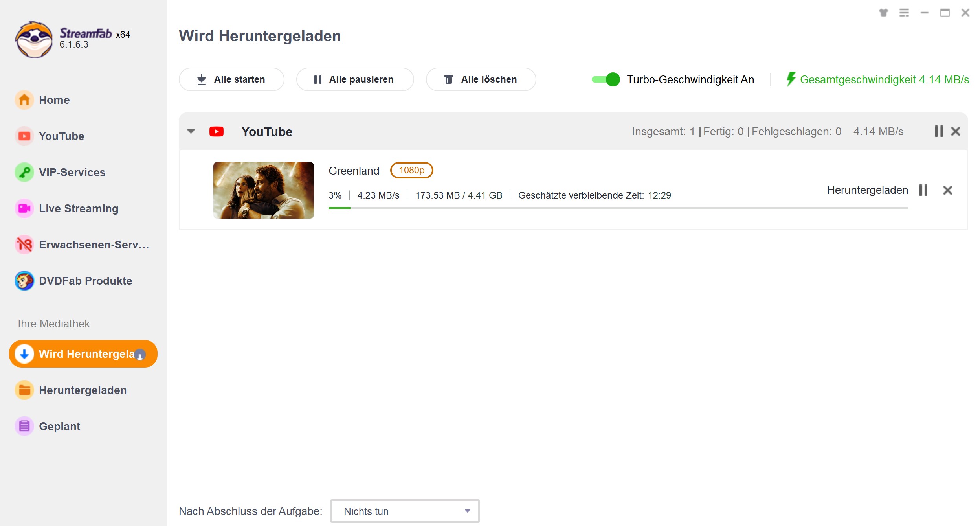Select Geplant library section
This screenshot has width=980, height=526.
(x=59, y=426)
